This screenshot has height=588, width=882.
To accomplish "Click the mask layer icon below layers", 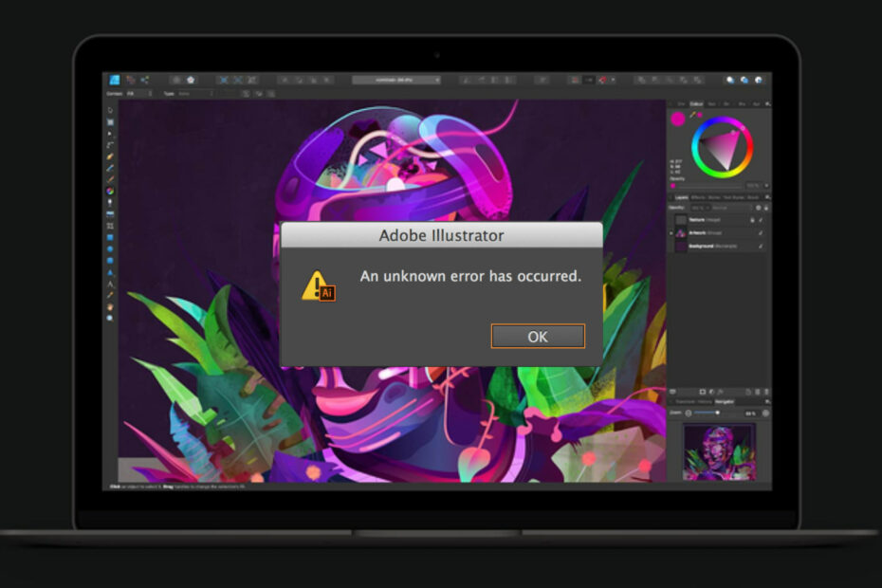I will coord(702,392).
